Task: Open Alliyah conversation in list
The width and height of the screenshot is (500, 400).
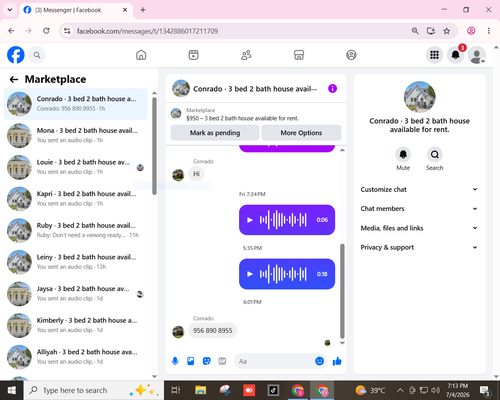Action: point(75,357)
